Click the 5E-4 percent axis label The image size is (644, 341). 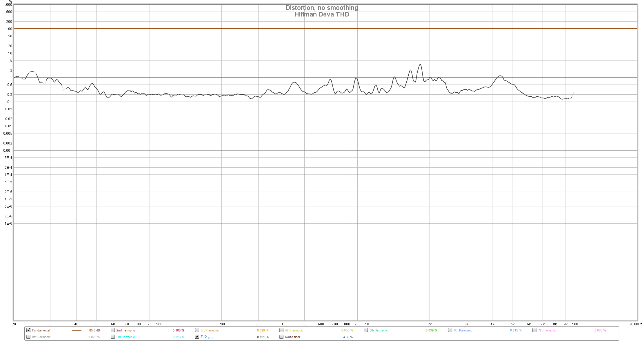click(x=8, y=158)
